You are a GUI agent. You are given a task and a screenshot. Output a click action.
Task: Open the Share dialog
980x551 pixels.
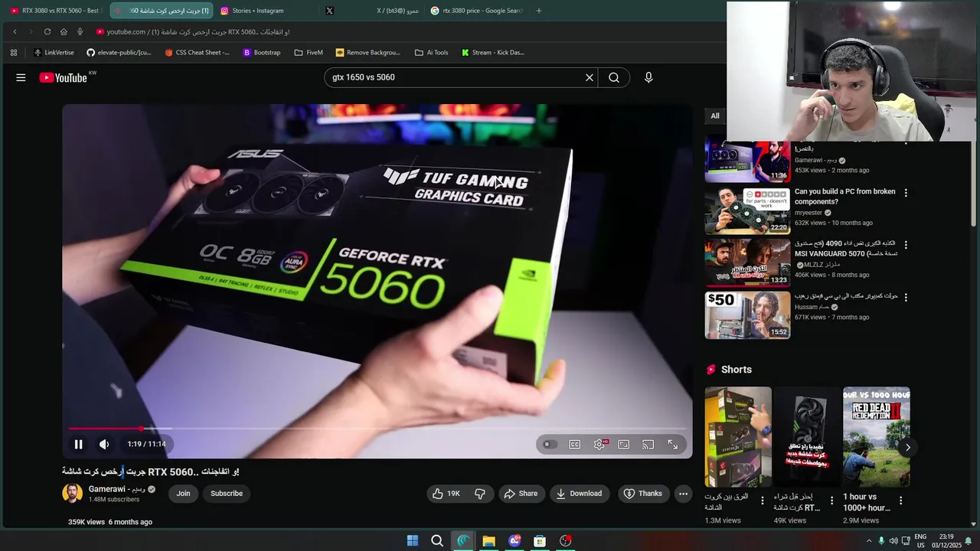tap(521, 494)
